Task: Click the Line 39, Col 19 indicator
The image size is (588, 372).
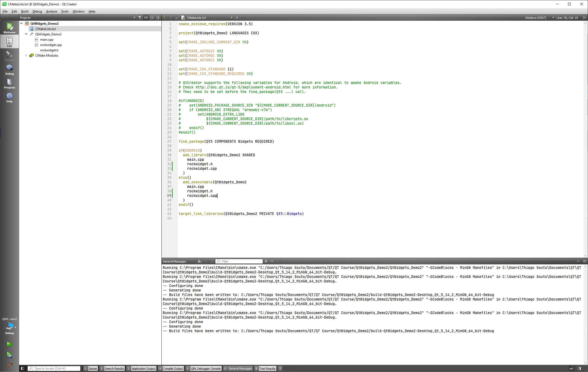Action: (567, 18)
